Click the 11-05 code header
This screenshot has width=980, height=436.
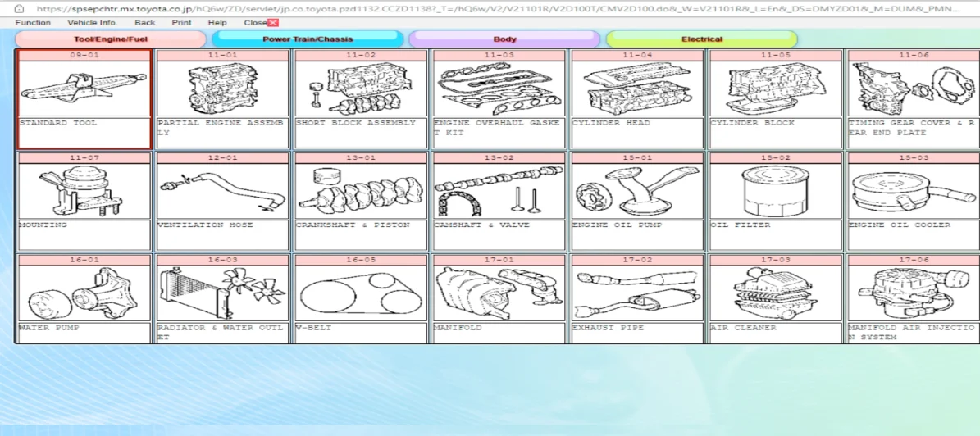click(775, 56)
